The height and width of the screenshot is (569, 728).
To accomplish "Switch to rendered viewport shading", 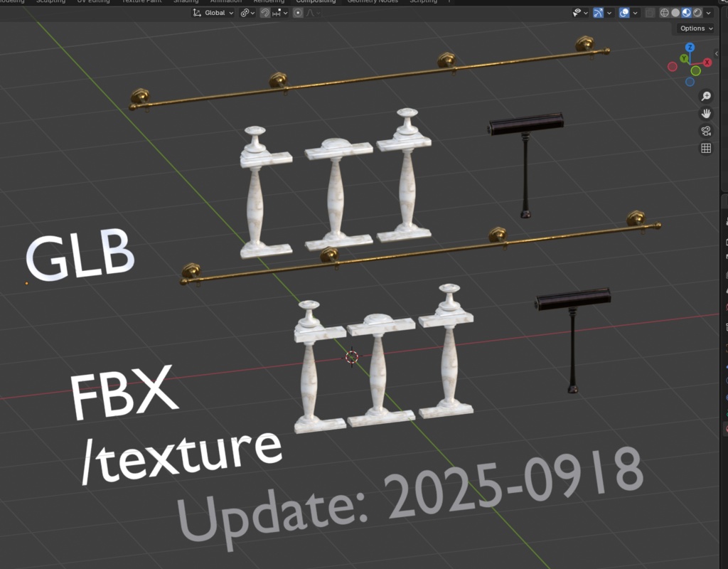I will [697, 13].
